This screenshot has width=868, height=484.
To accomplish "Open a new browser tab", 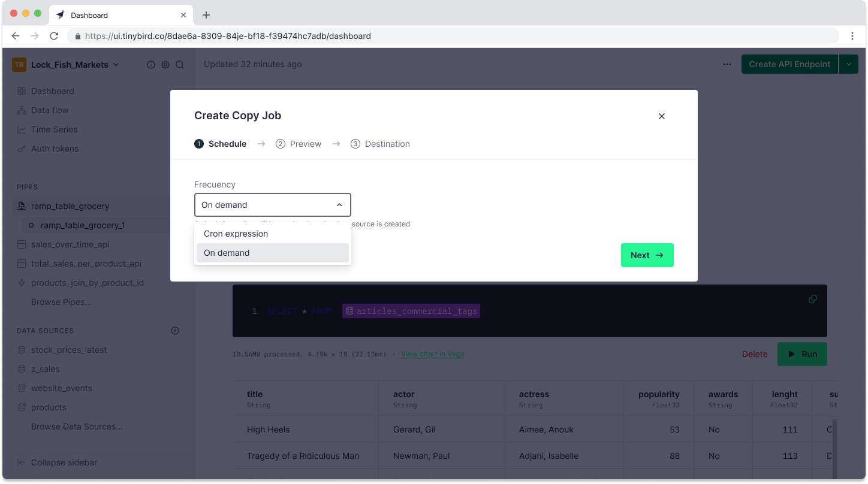I will point(206,15).
